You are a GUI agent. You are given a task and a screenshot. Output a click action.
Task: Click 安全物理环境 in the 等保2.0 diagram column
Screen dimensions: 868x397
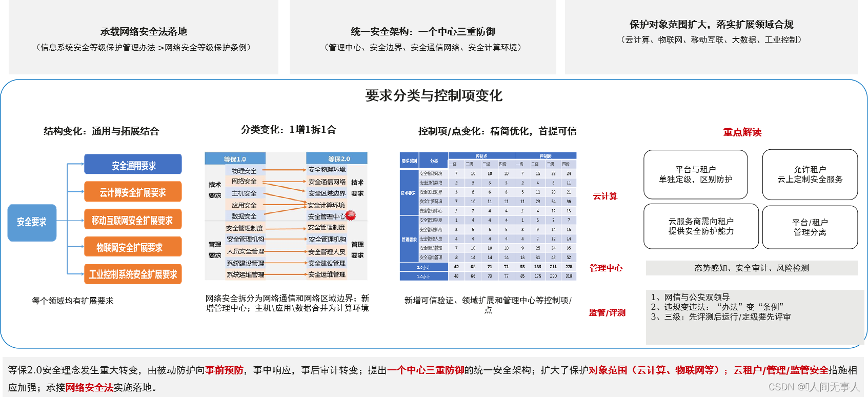point(327,170)
